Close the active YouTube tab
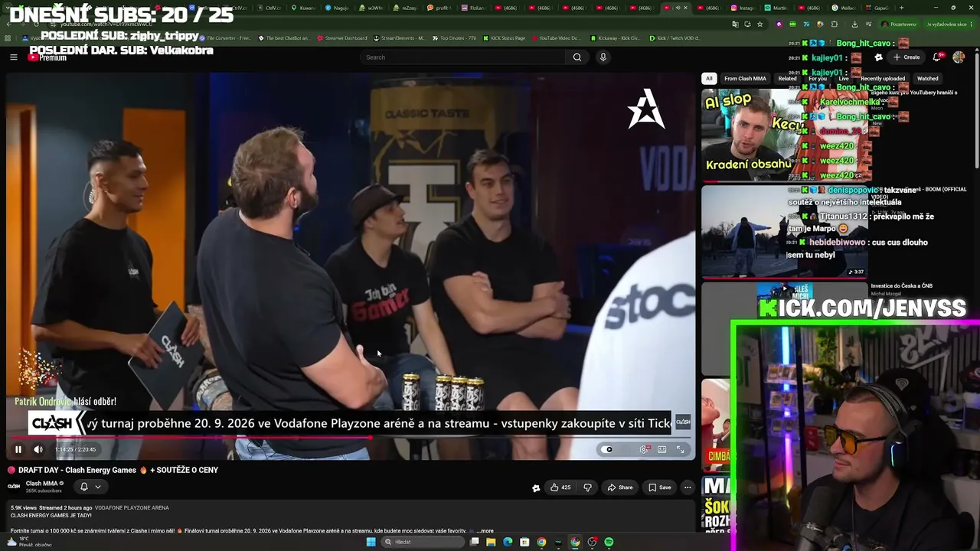Image resolution: width=980 pixels, height=551 pixels. pos(685,8)
